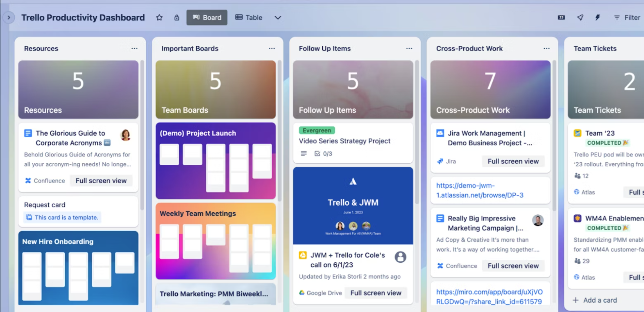Click the card count badge showing 33

point(560,17)
